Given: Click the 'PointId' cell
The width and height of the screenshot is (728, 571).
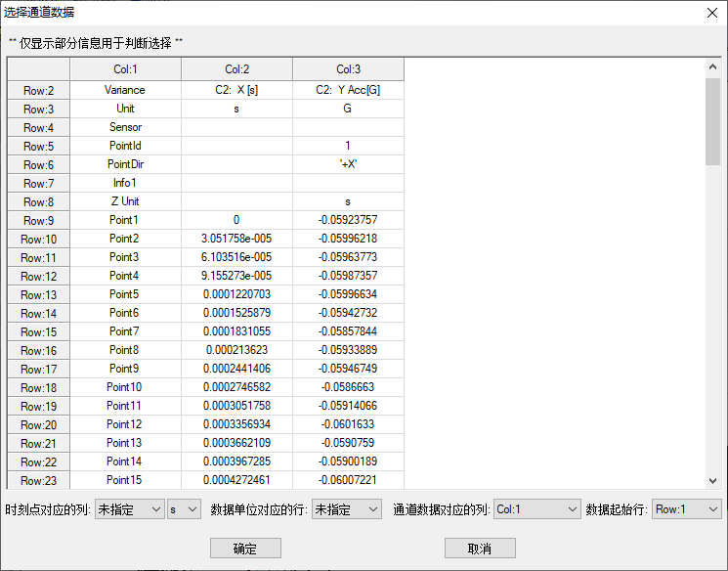Looking at the screenshot, I should (x=125, y=146).
